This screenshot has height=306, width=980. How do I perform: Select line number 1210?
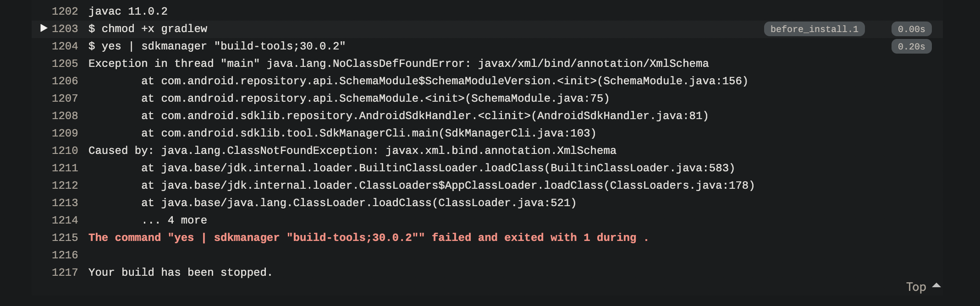pos(65,151)
